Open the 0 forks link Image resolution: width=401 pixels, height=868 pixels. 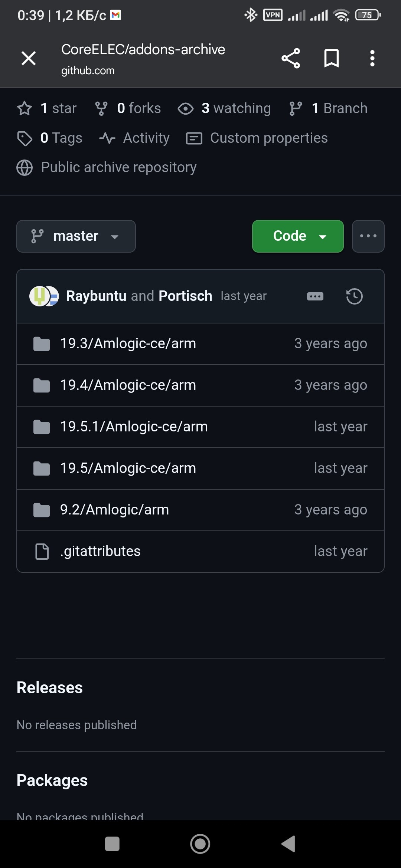click(128, 108)
